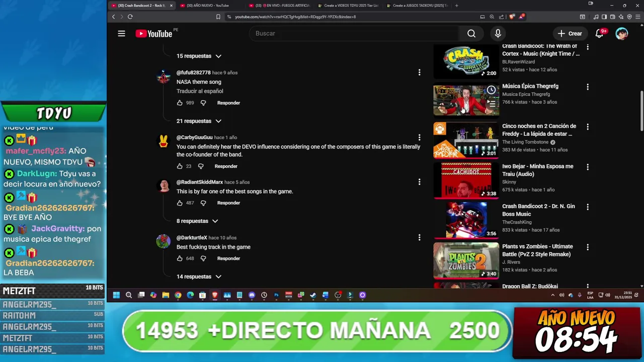Open more options for Dr. N. Gin Boss Music
644x362 pixels.
point(587,207)
